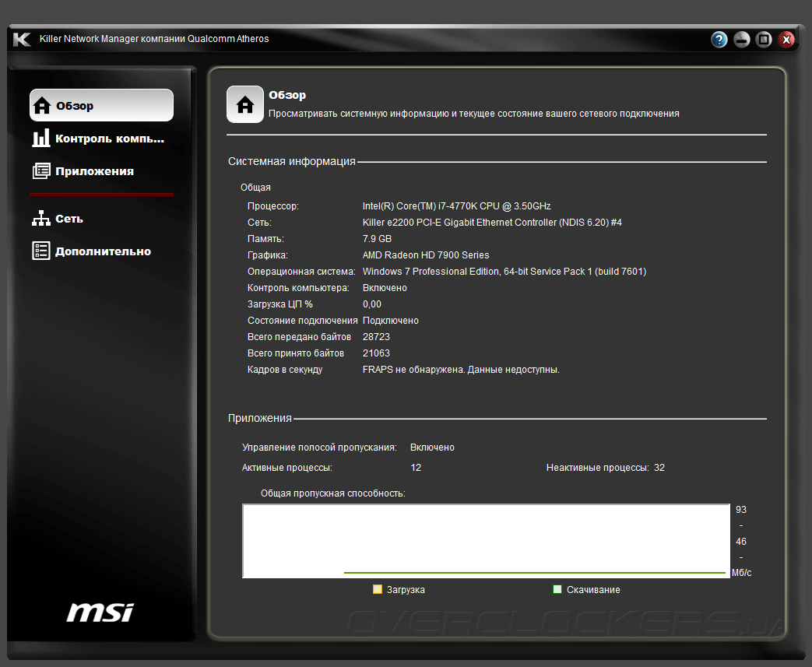This screenshot has height=667, width=812.
Task: Click graph scale value 46
Action: [741, 542]
